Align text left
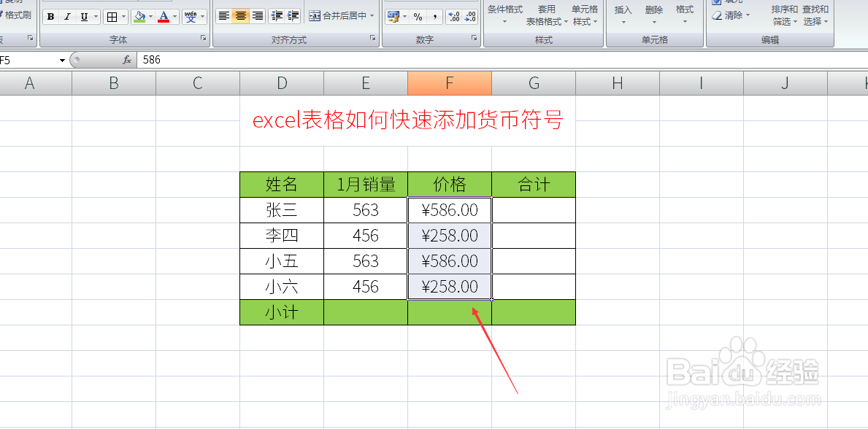The width and height of the screenshot is (868, 429). click(x=223, y=16)
